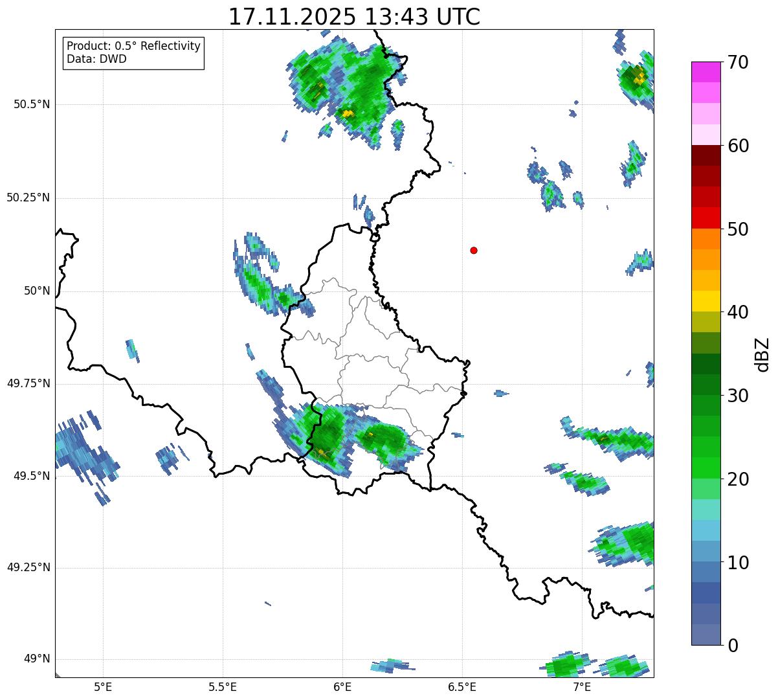This screenshot has height=700, width=778.
Task: Click the "Data: DWD" legend line
Action: coord(96,59)
